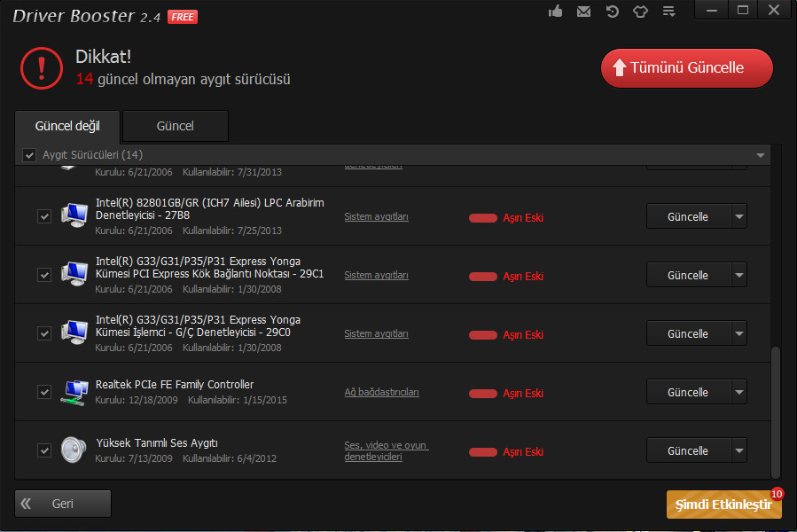The height and width of the screenshot is (532, 797).
Task: Open Sistem aygıtları link for İşlemci G/Ç
Action: (x=376, y=333)
